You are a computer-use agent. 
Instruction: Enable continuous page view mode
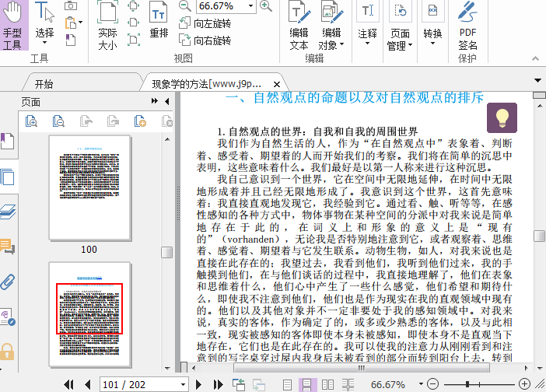click(307, 384)
